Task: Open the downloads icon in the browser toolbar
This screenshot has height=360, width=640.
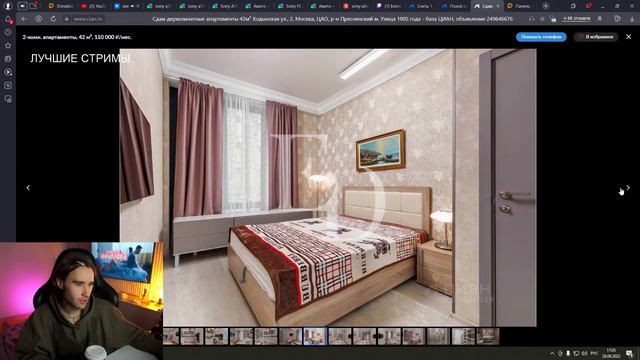Action: coord(633,19)
